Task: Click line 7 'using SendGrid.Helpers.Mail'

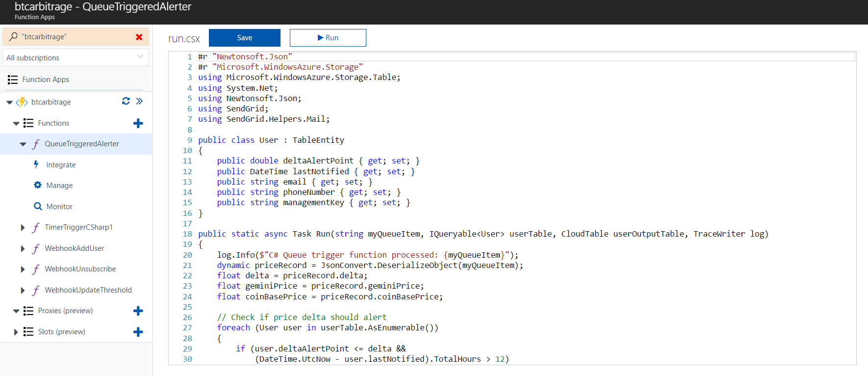Action: tap(264, 119)
